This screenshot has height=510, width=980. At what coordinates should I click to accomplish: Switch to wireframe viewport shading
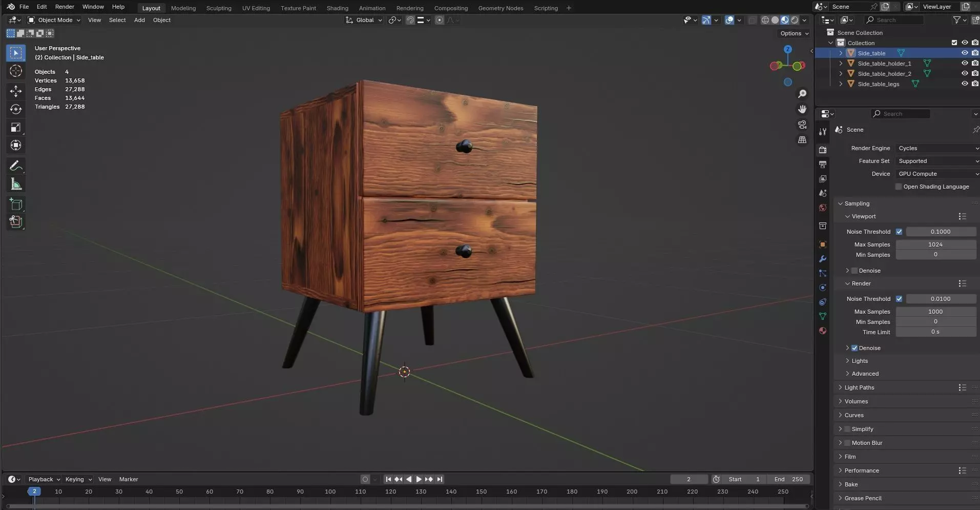765,20
